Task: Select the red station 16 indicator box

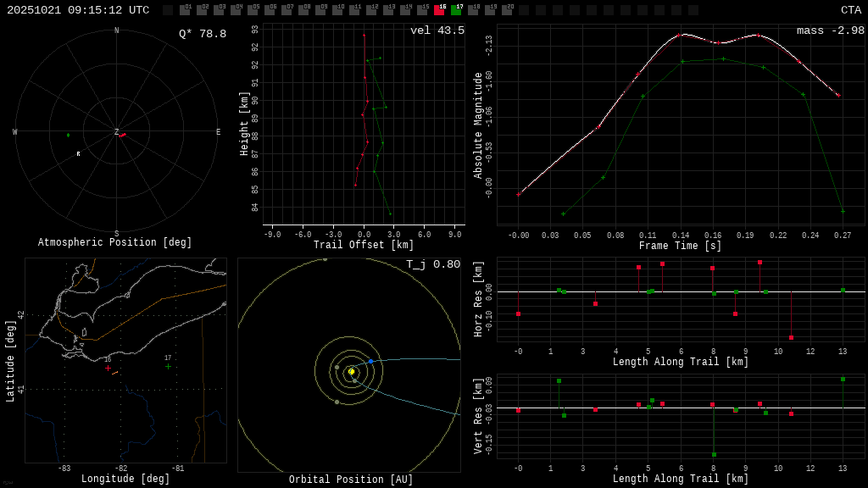Action: click(439, 10)
